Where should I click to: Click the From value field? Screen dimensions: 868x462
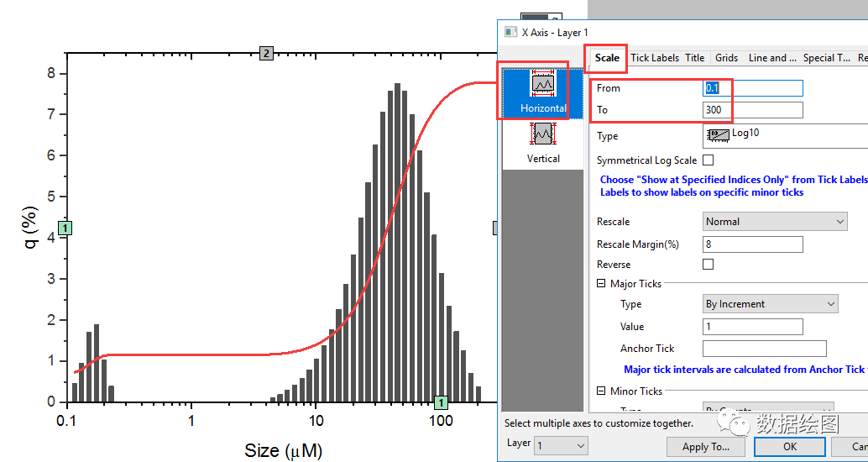coord(753,88)
